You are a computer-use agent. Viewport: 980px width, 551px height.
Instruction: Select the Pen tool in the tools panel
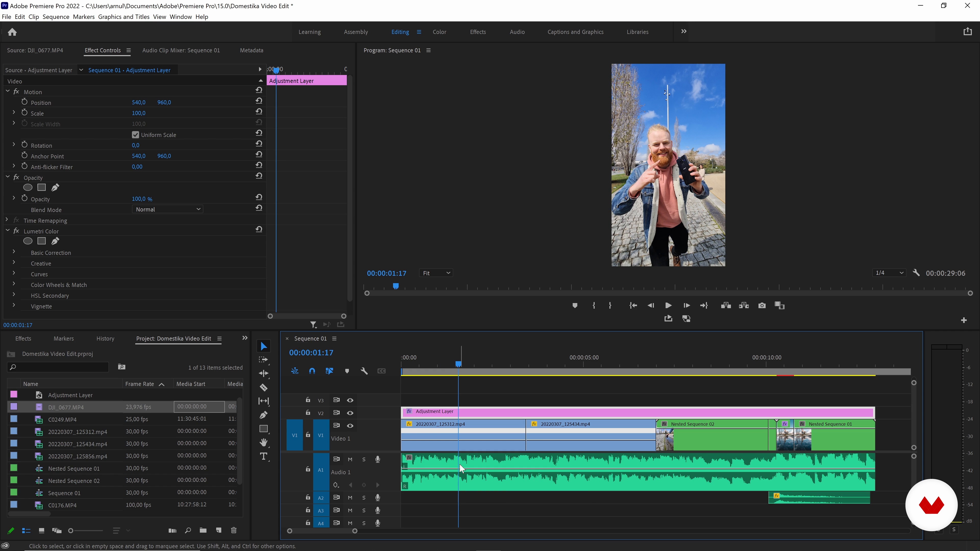click(263, 415)
